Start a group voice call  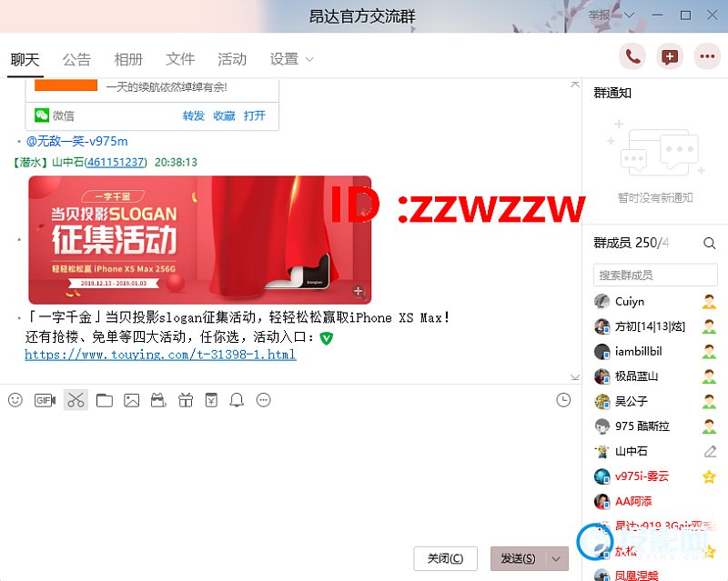pyautogui.click(x=632, y=57)
